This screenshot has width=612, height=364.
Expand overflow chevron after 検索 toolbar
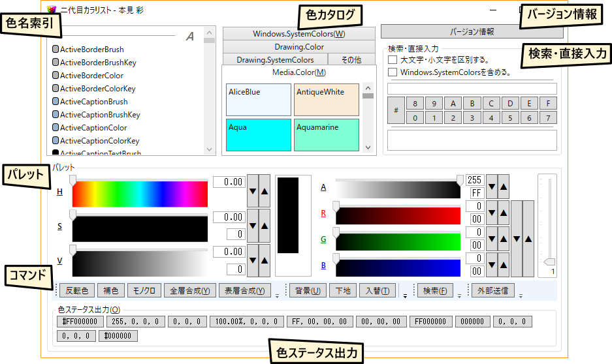click(x=459, y=296)
